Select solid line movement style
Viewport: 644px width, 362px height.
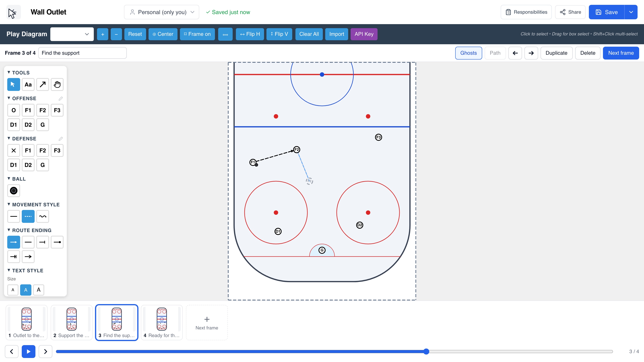click(13, 216)
